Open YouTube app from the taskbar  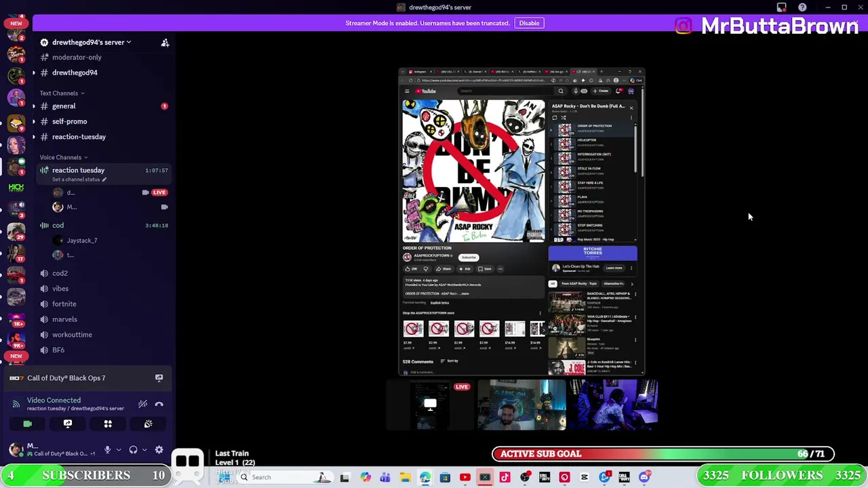(465, 477)
